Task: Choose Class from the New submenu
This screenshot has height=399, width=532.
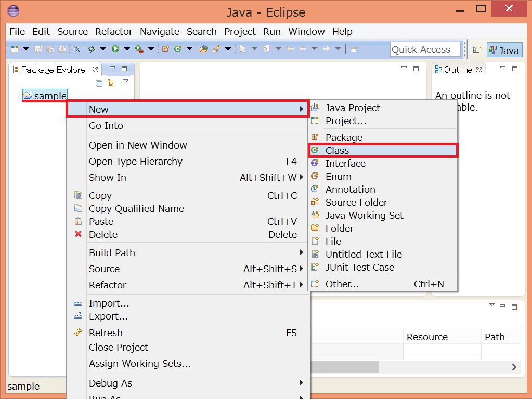Action: [383, 150]
